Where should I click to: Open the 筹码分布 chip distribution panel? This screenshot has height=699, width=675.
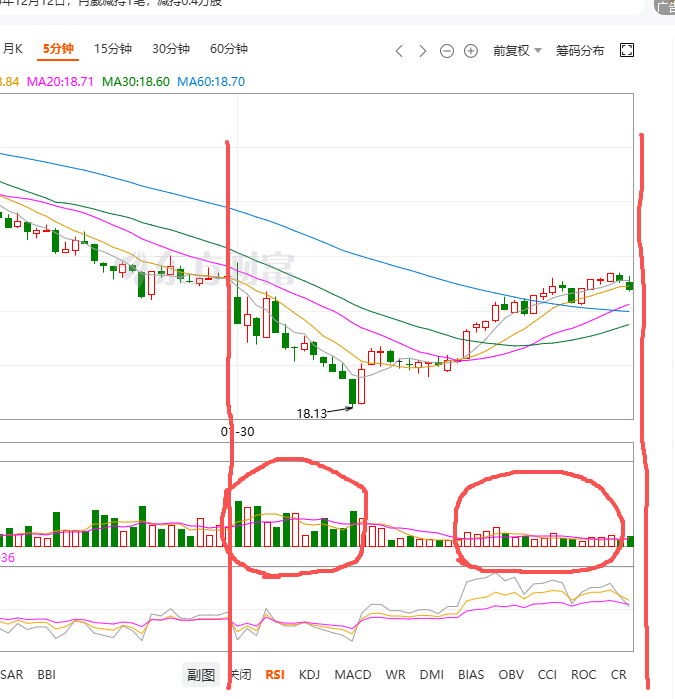[580, 50]
